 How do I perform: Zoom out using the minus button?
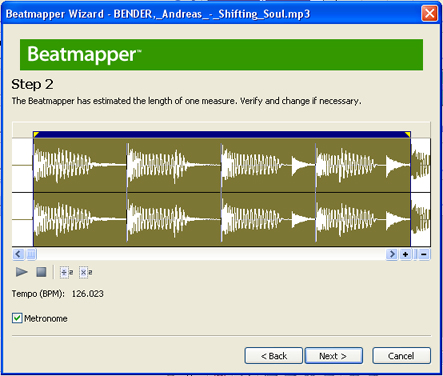424,254
